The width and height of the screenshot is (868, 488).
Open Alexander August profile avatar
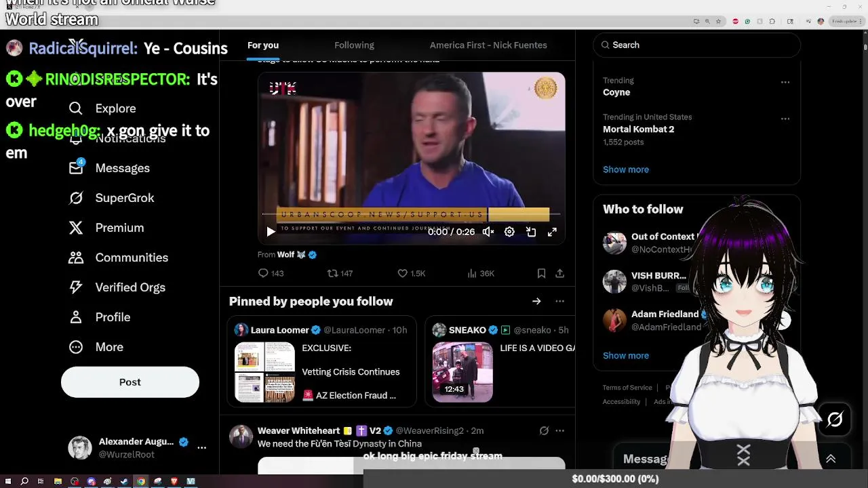[79, 448]
